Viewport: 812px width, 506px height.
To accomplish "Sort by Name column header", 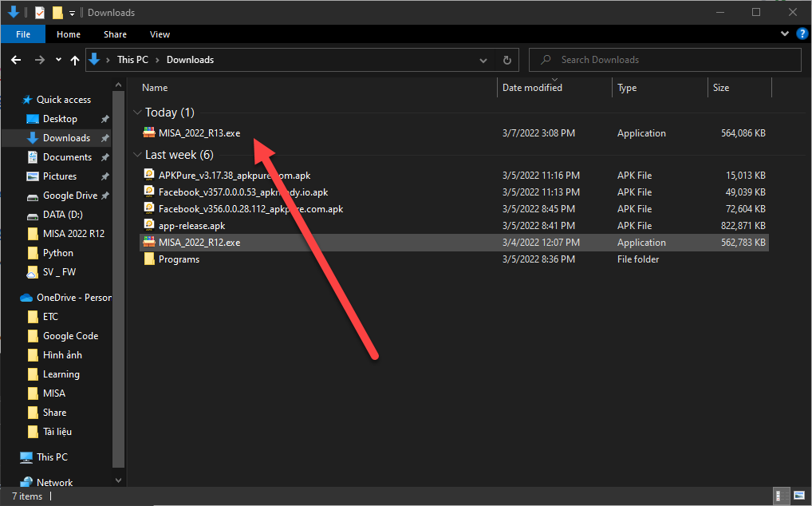I will click(155, 88).
